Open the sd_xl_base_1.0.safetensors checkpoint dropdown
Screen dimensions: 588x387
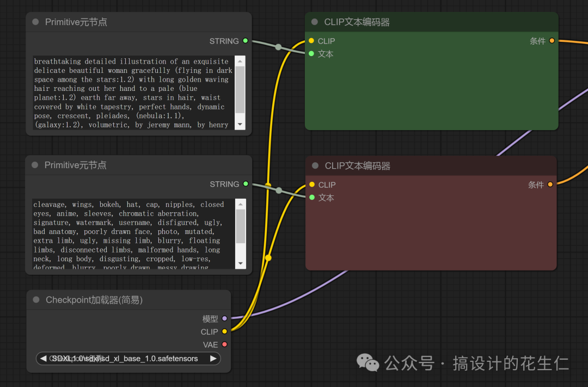pyautogui.click(x=128, y=359)
